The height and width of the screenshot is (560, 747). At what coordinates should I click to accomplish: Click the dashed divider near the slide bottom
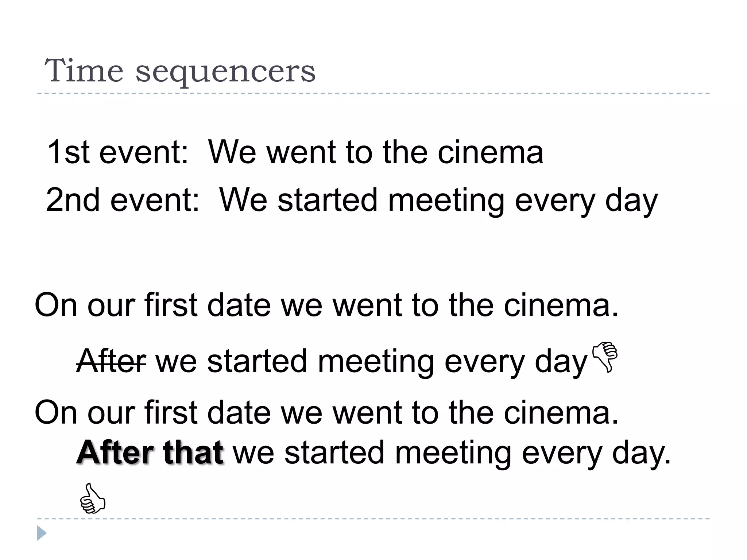[373, 518]
